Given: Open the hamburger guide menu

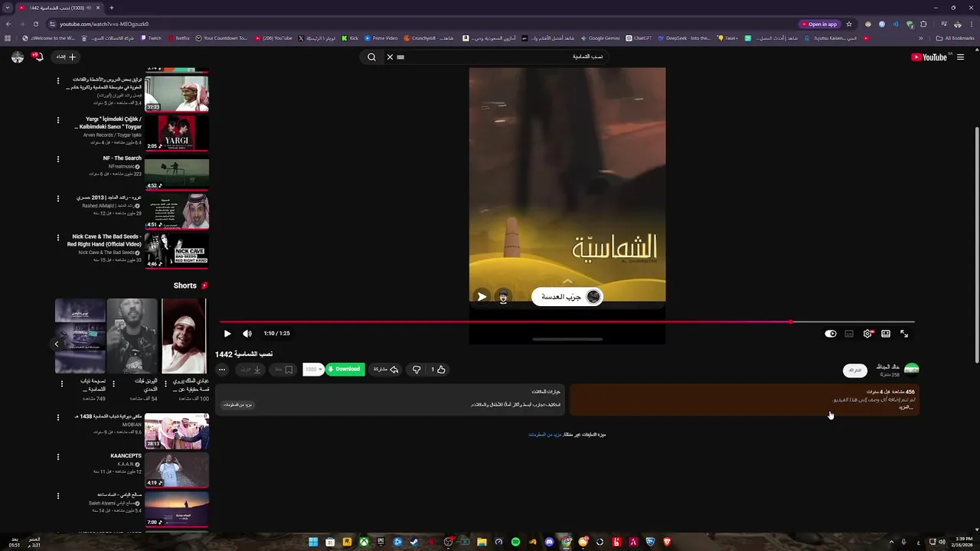Looking at the screenshot, I should [x=960, y=57].
